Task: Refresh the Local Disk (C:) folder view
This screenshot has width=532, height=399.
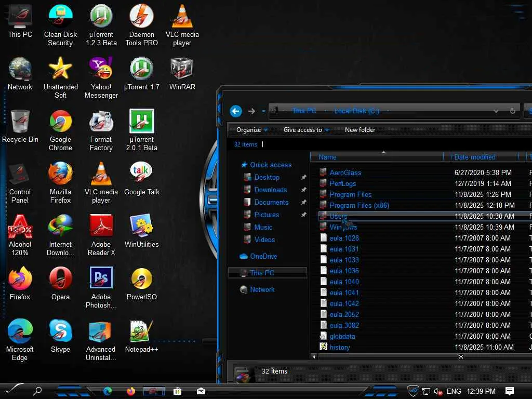Action: point(513,111)
